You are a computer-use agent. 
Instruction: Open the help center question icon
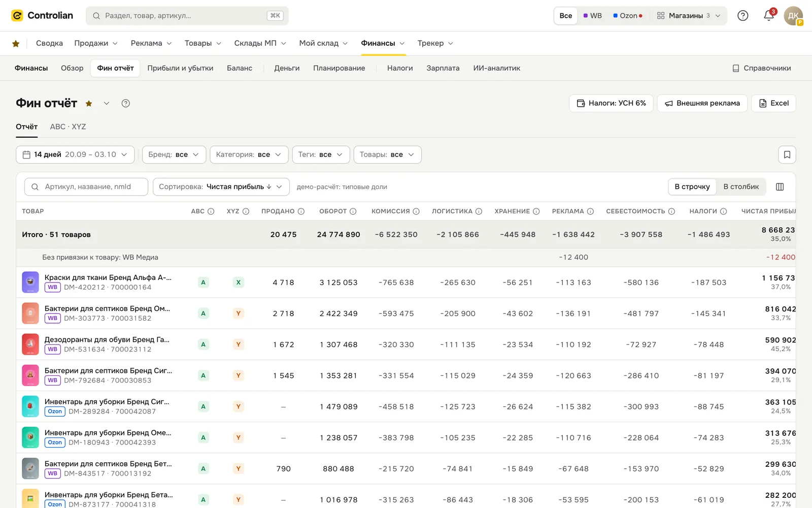[742, 16]
